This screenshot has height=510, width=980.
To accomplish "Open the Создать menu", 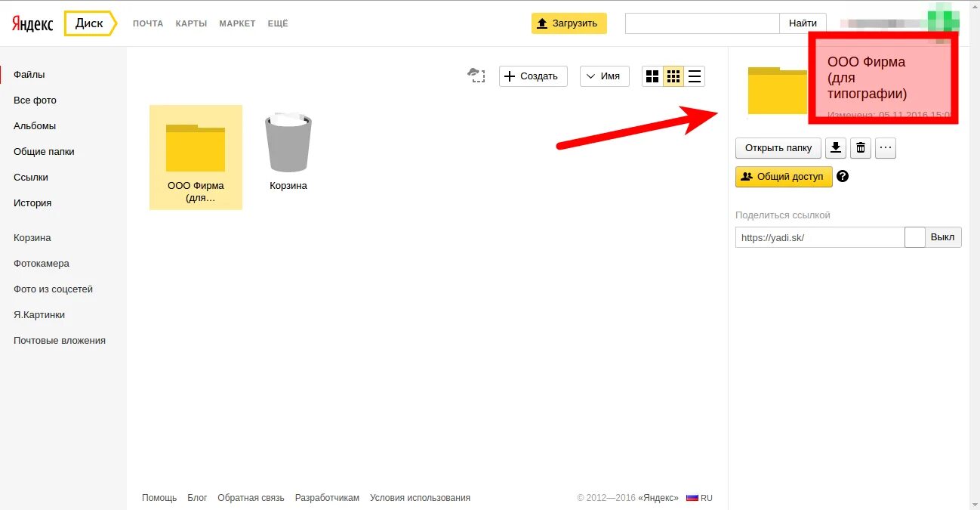I will [x=533, y=76].
